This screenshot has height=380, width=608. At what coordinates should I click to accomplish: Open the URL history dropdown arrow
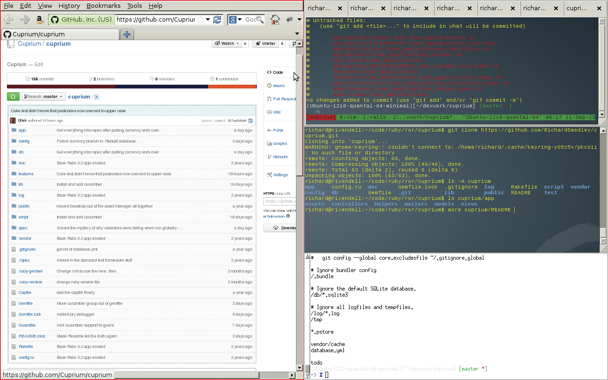(x=208, y=19)
